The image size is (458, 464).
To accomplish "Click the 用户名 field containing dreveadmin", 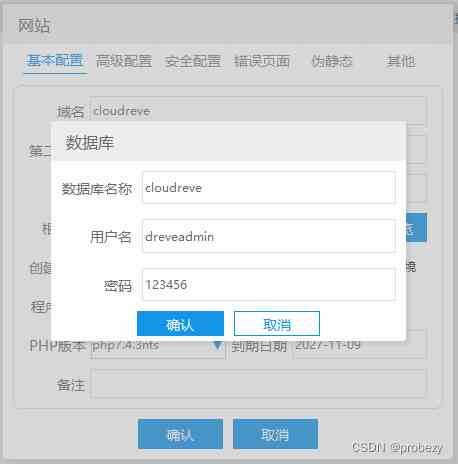I will pyautogui.click(x=269, y=236).
